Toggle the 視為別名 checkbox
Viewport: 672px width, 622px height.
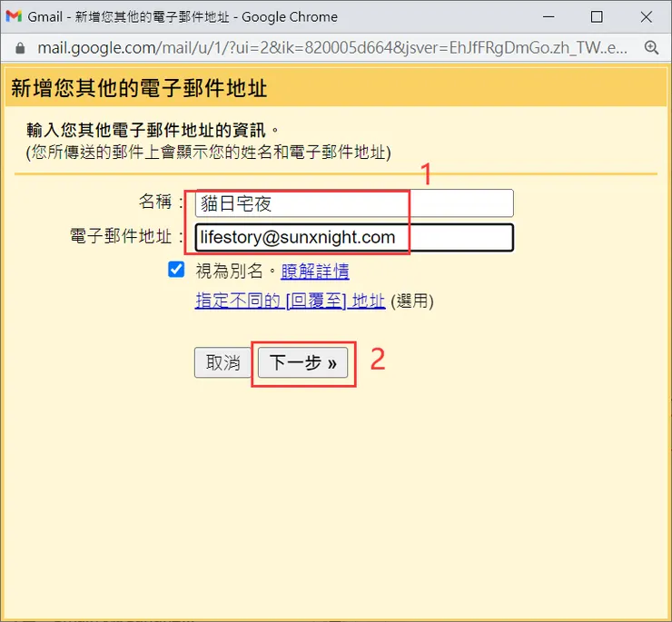[176, 270]
